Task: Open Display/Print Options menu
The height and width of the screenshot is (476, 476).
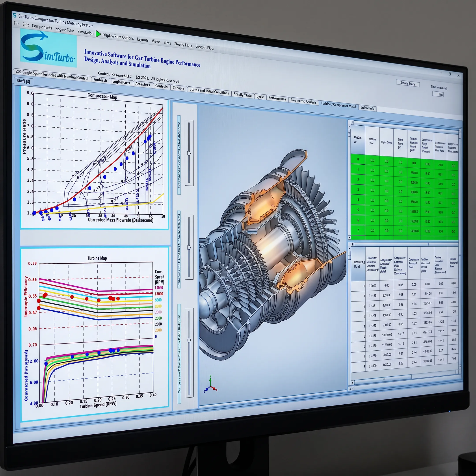Action: (x=118, y=36)
